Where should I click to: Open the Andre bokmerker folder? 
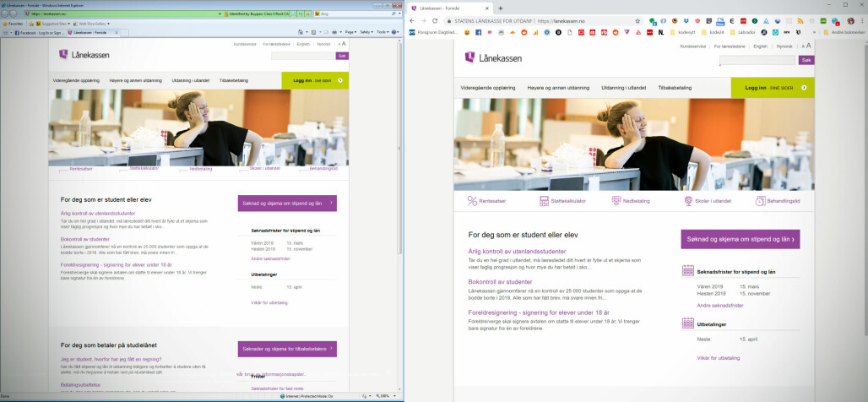[x=844, y=32]
